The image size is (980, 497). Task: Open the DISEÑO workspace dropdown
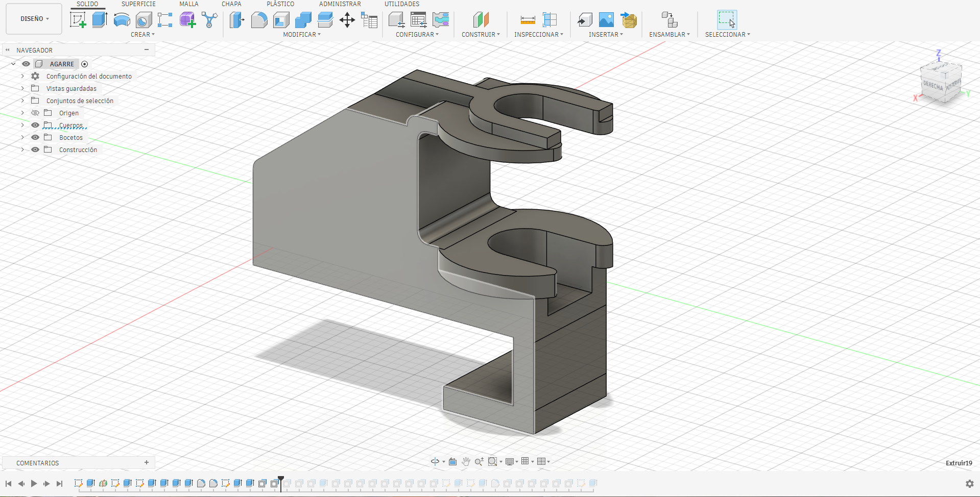click(x=34, y=19)
